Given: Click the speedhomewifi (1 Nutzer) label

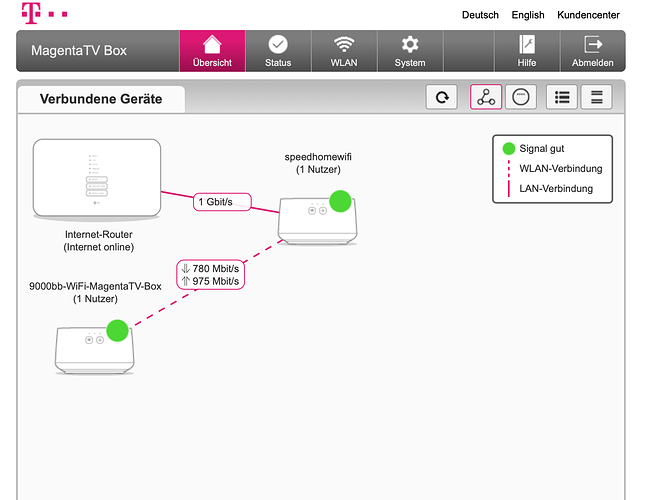Looking at the screenshot, I should coord(318,163).
